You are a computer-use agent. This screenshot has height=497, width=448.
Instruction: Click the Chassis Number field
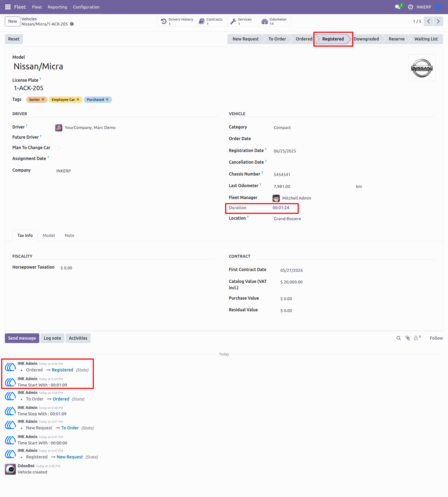click(354, 174)
